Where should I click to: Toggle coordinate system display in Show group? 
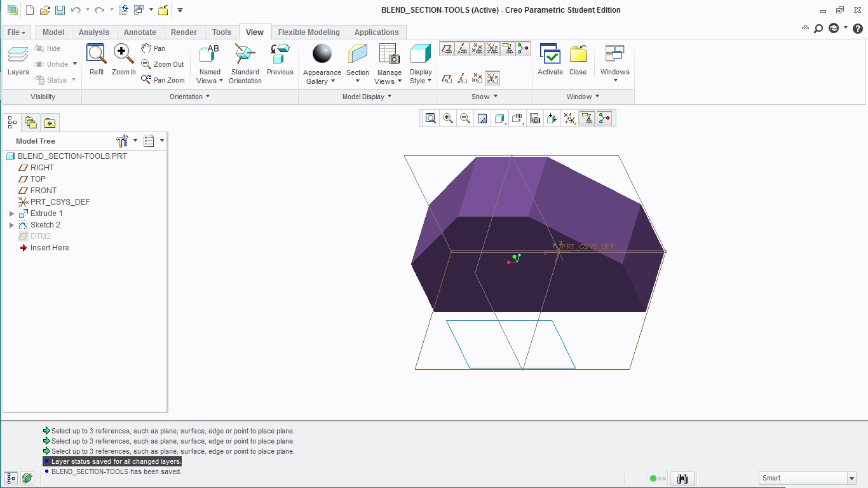(x=492, y=48)
